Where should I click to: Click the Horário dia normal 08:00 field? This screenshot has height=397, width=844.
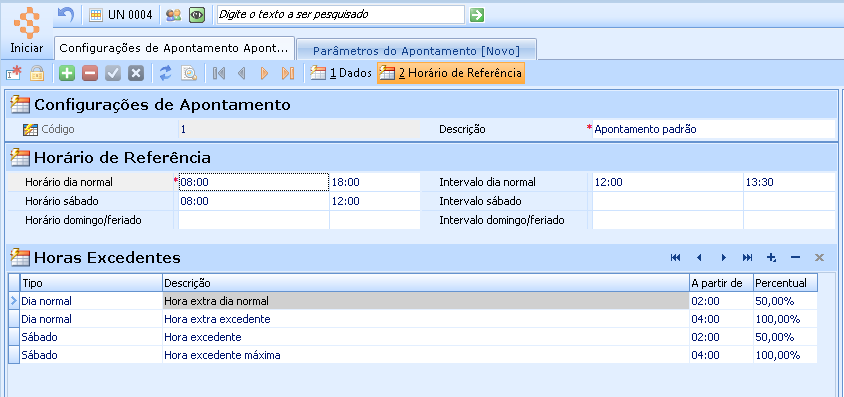click(254, 182)
